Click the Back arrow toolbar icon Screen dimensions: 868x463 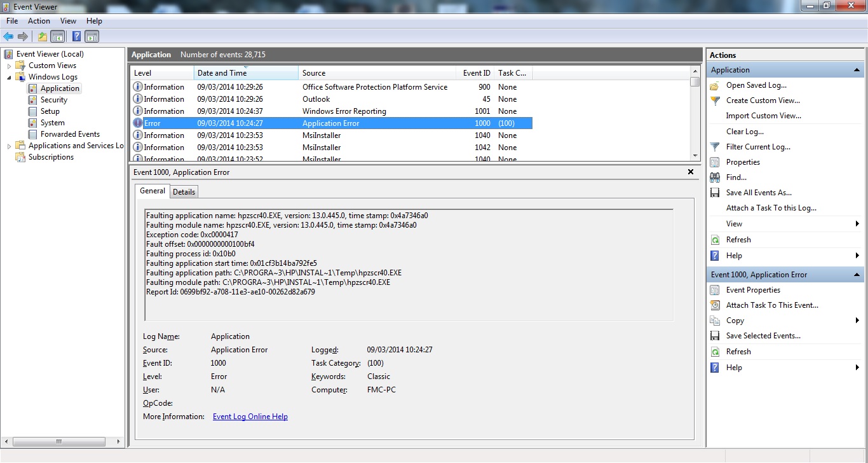coord(8,36)
